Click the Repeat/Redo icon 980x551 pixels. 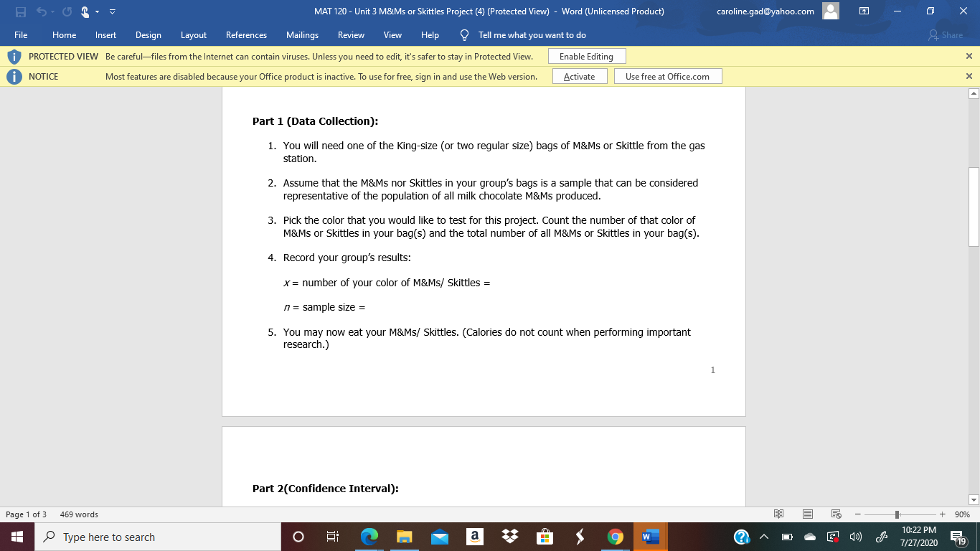click(66, 11)
